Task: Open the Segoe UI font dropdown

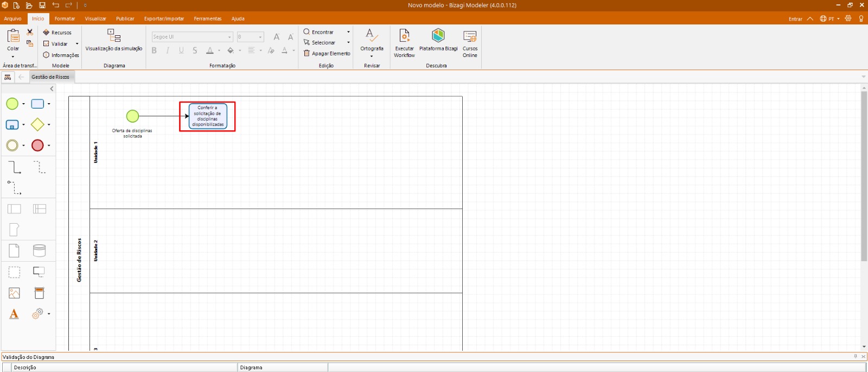Action: coord(230,37)
